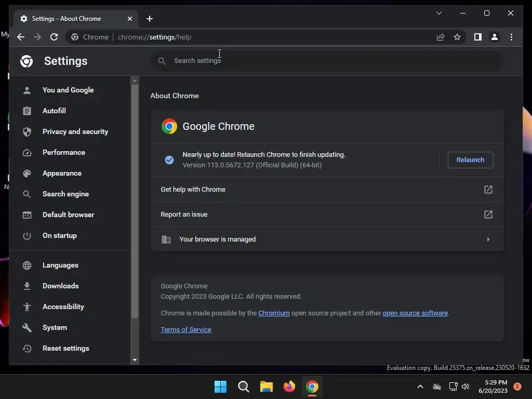Click the back navigation arrow
The image size is (532, 399).
click(21, 37)
